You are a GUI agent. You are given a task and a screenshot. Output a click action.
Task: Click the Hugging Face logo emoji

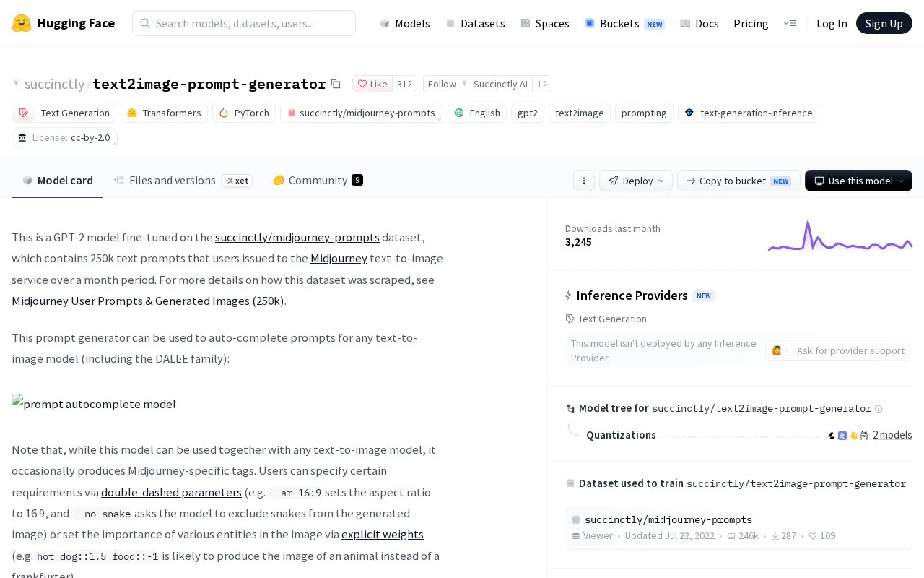click(x=22, y=23)
